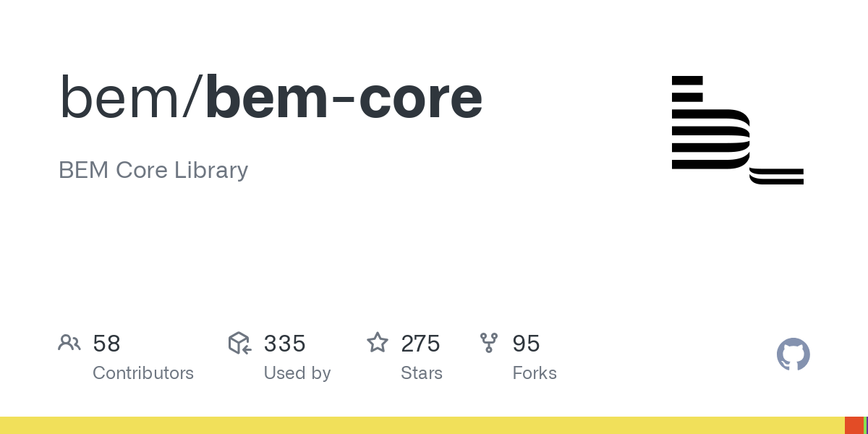868x434 pixels.
Task: Open the Forks label
Action: coord(535,373)
